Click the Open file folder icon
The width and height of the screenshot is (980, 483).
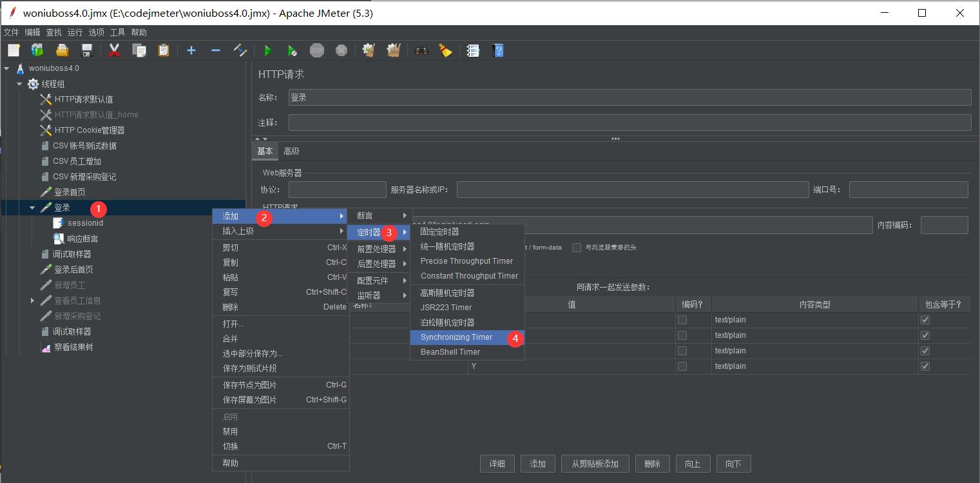[x=62, y=50]
